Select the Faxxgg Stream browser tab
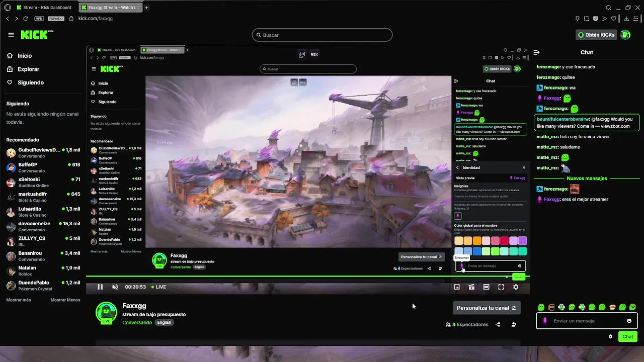 click(x=111, y=8)
